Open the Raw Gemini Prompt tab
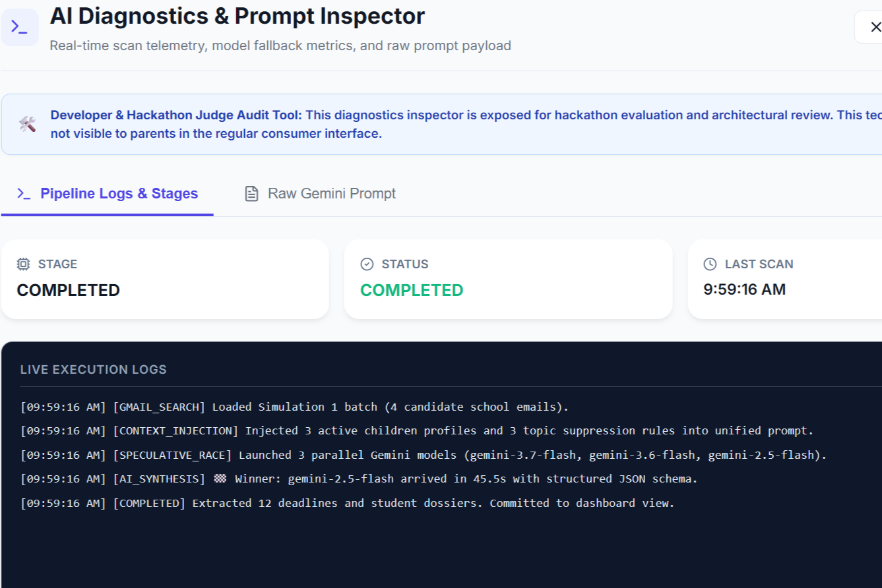The height and width of the screenshot is (588, 882). (x=320, y=194)
